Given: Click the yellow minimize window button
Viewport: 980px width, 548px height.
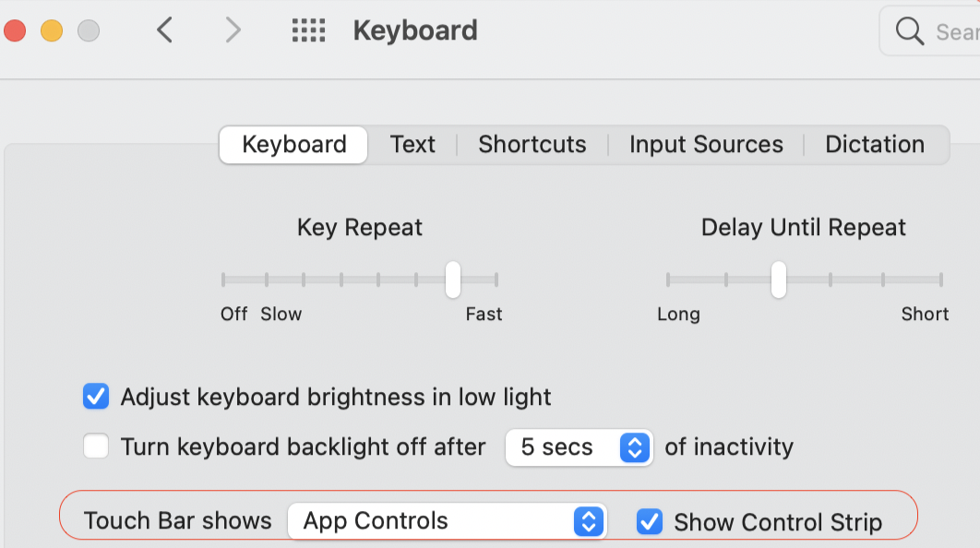Looking at the screenshot, I should (52, 30).
